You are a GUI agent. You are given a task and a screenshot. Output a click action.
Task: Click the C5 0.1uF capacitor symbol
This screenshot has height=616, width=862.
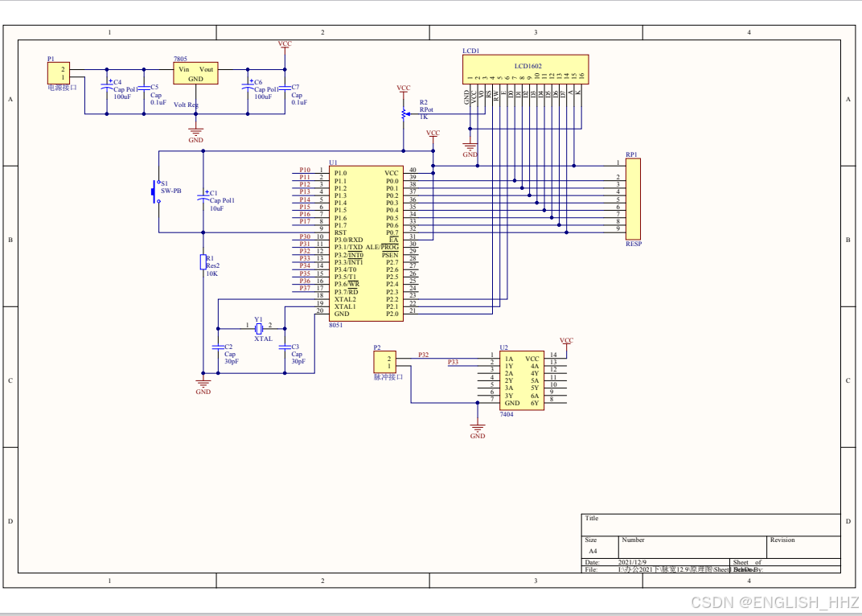click(x=144, y=88)
